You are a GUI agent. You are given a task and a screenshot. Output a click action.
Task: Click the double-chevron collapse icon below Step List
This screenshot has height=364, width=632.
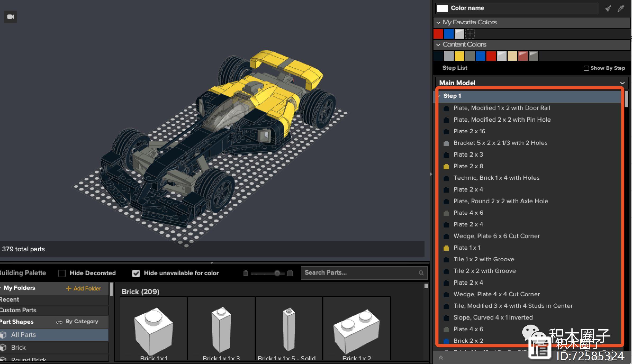[441, 358]
